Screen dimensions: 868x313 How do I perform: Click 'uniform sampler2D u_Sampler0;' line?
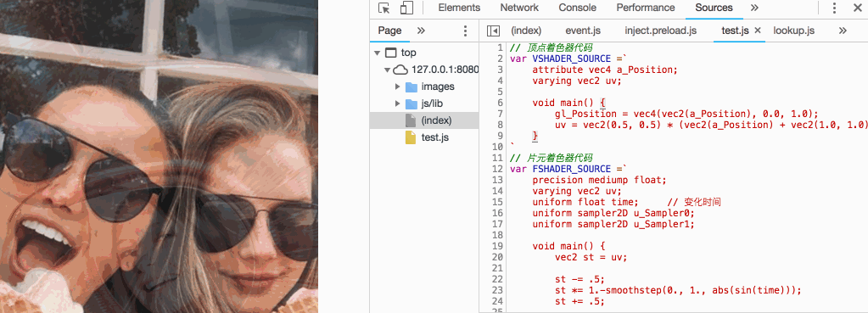613,213
